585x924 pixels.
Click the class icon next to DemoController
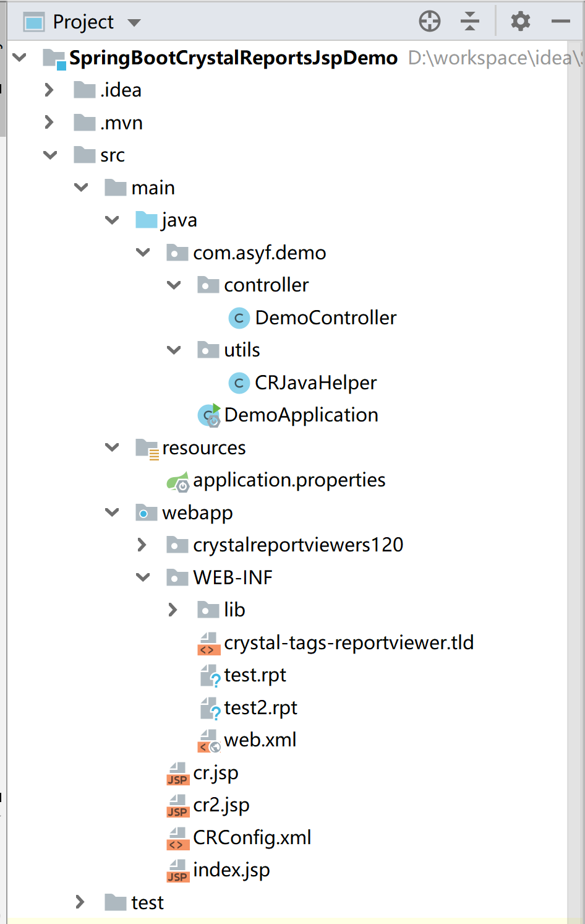pyautogui.click(x=239, y=317)
